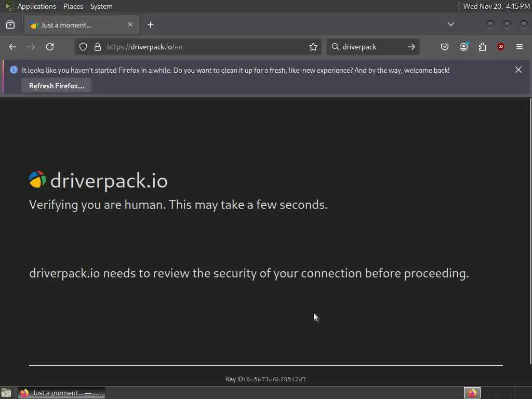Screen dimensions: 532x399
Task: Open Firefox View icon in tab bar
Action: click(x=10, y=25)
